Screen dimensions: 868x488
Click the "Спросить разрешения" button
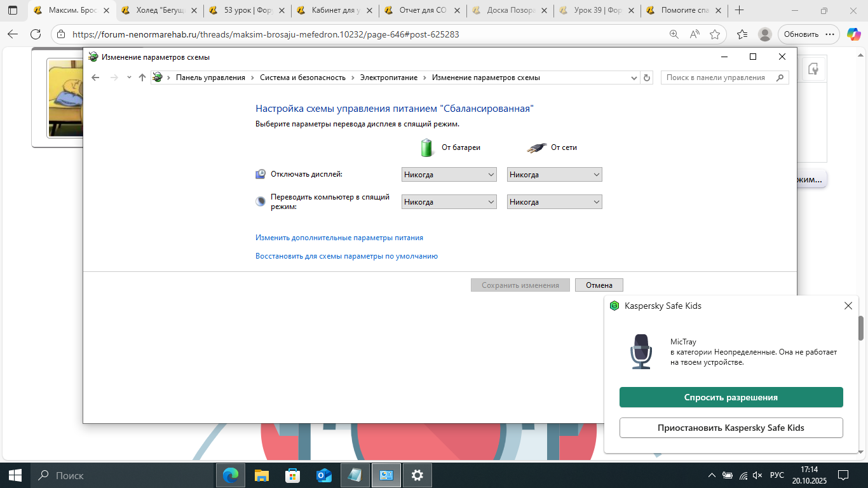[731, 397]
